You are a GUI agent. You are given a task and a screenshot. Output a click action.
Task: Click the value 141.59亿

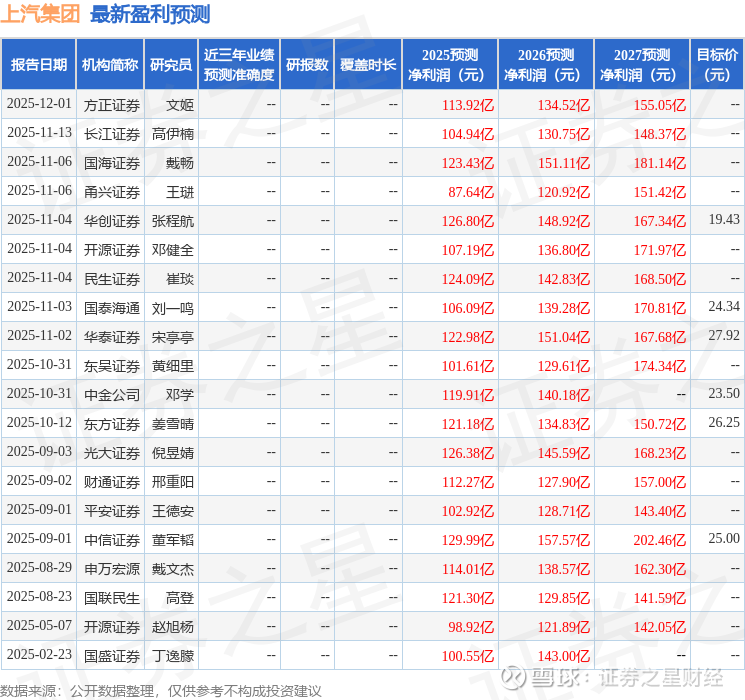660,598
